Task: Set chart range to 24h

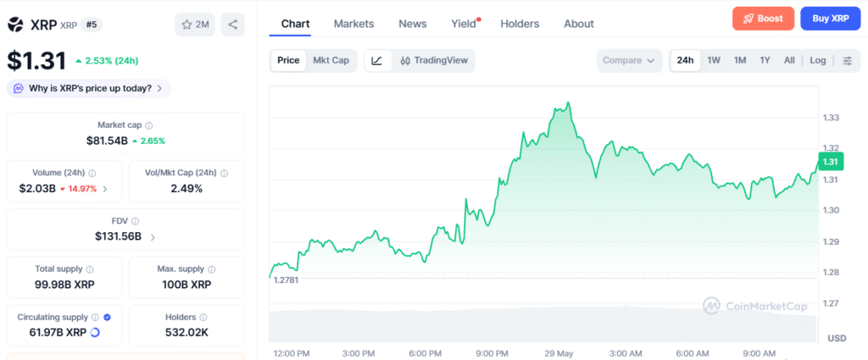Action: (685, 61)
